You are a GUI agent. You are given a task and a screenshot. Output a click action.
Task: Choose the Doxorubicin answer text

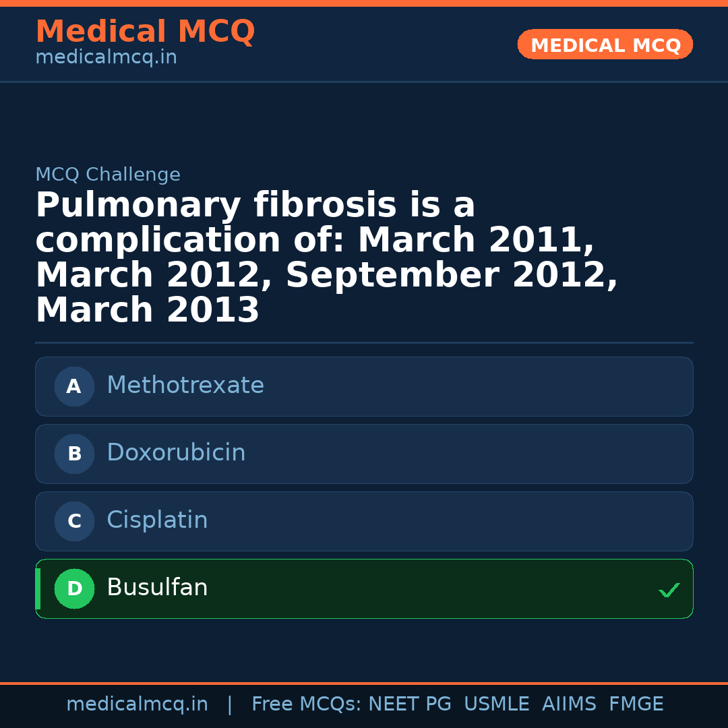[x=176, y=453]
